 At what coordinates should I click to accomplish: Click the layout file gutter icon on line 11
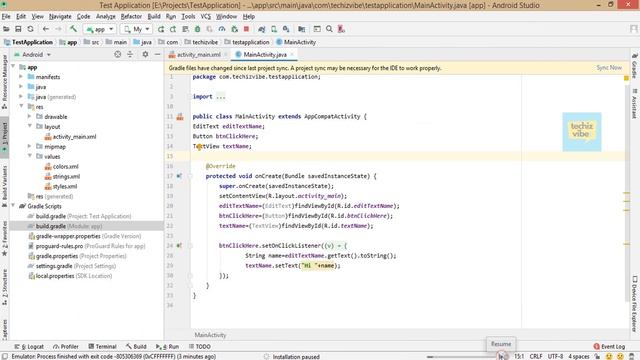point(180,117)
